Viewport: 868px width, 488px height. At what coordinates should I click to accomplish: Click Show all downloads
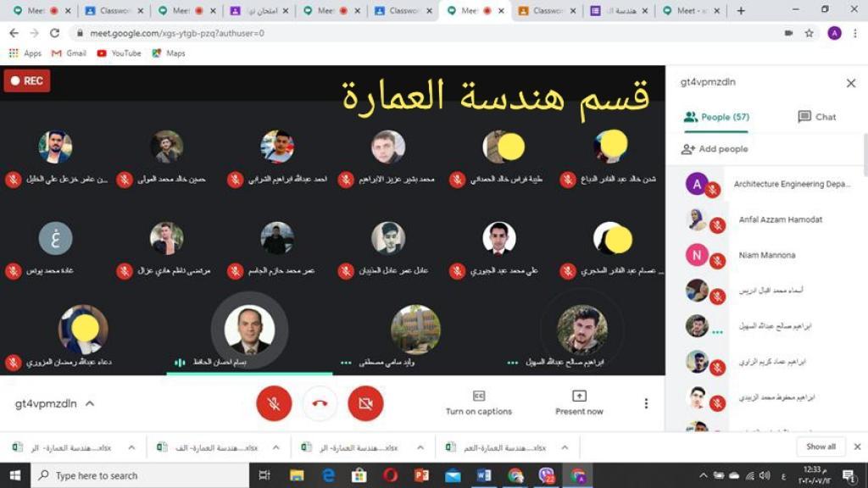click(821, 446)
